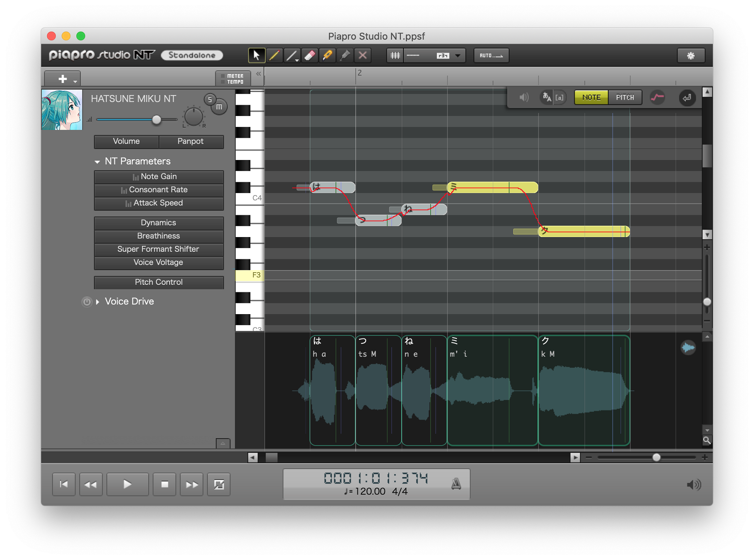This screenshot has height=560, width=754.
Task: Open the quantize length dropdown arrow
Action: point(458,55)
